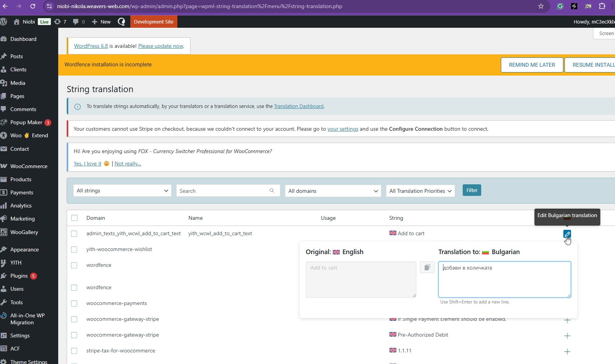
Task: Check the woocommerce-payments row checkbox
Action: tap(74, 303)
